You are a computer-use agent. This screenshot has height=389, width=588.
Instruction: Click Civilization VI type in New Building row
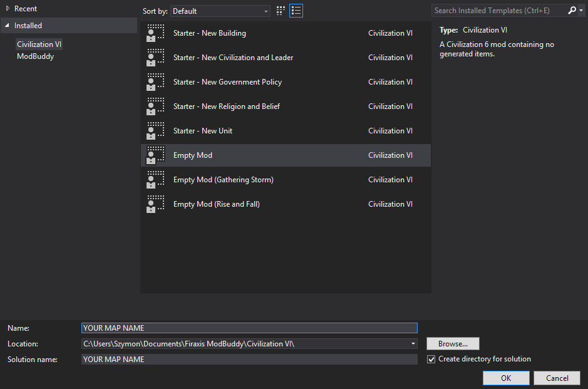tap(390, 33)
